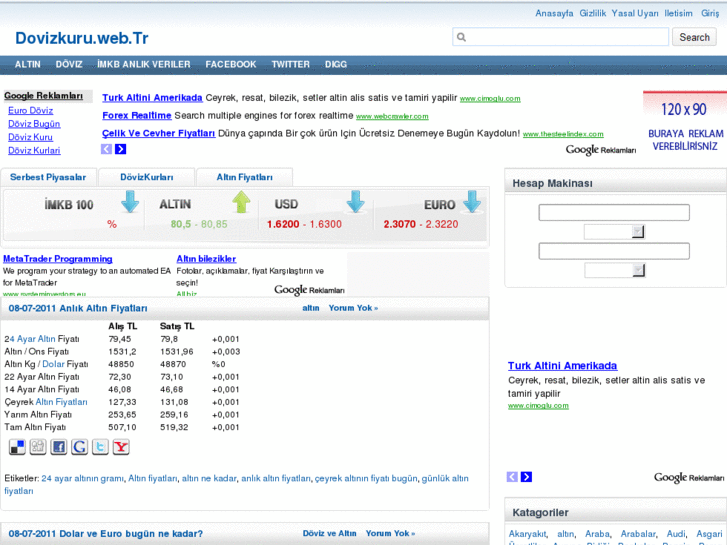727x545 pixels.
Task: Open the Euro Döviz sidebar link
Action: point(31,110)
